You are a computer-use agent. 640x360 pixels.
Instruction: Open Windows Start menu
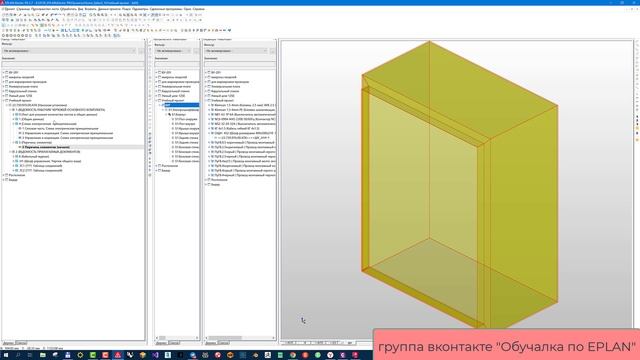tap(6, 355)
